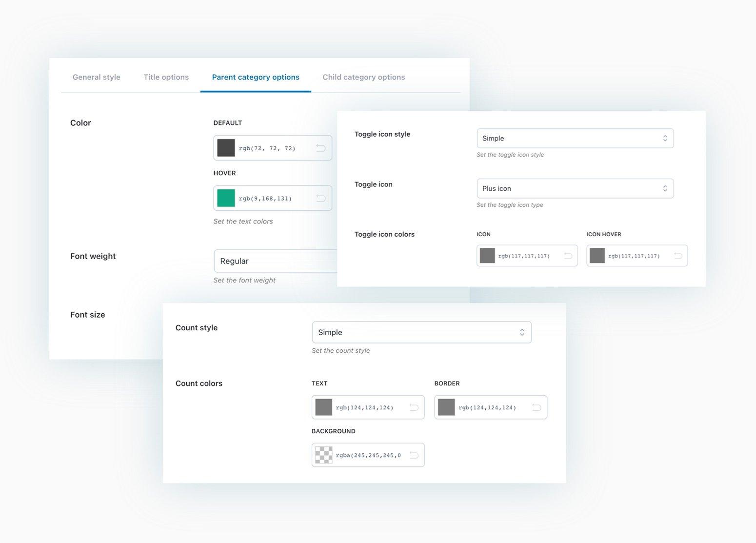
Task: Open the Toggle icon style stepper arrows
Action: (665, 138)
